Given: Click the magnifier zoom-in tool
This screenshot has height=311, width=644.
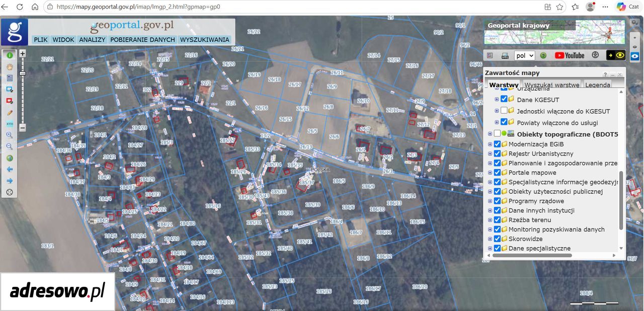Looking at the screenshot, I should coord(10,135).
